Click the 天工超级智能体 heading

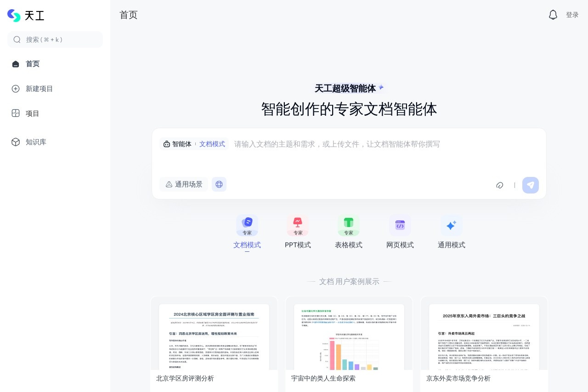(345, 88)
